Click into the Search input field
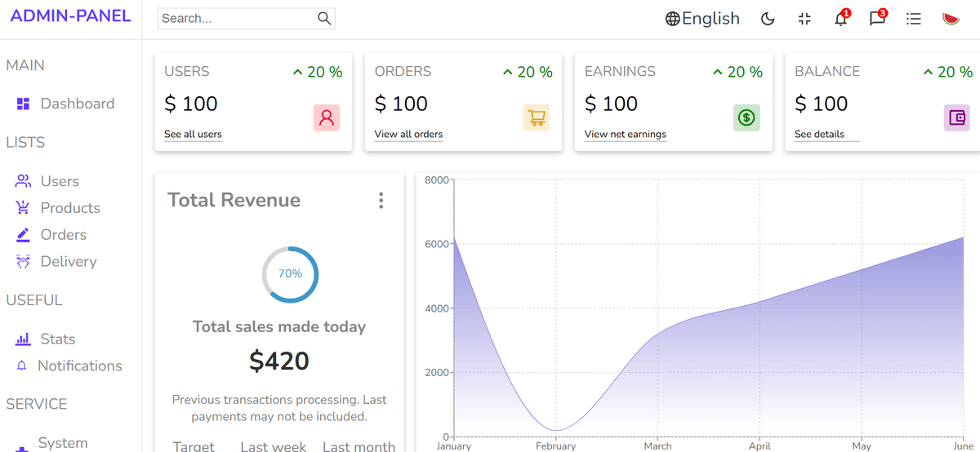This screenshot has height=452, width=980. coord(237,19)
